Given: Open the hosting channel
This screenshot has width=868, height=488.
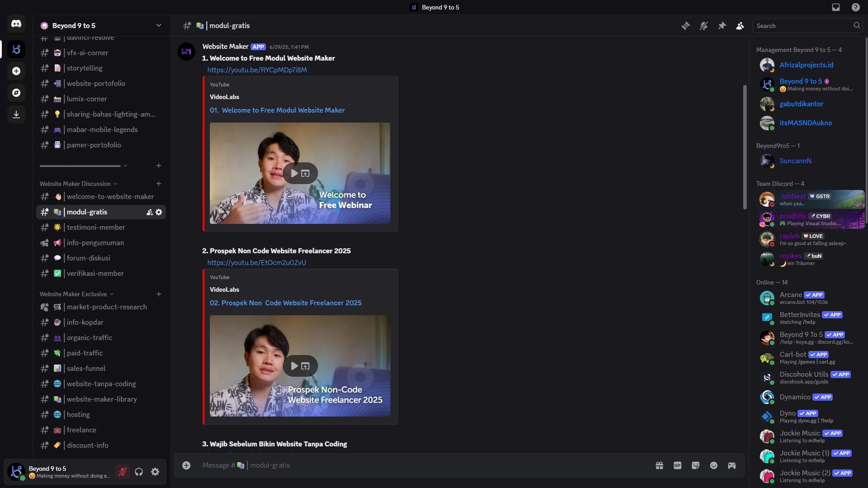Looking at the screenshot, I should coord(101,415).
